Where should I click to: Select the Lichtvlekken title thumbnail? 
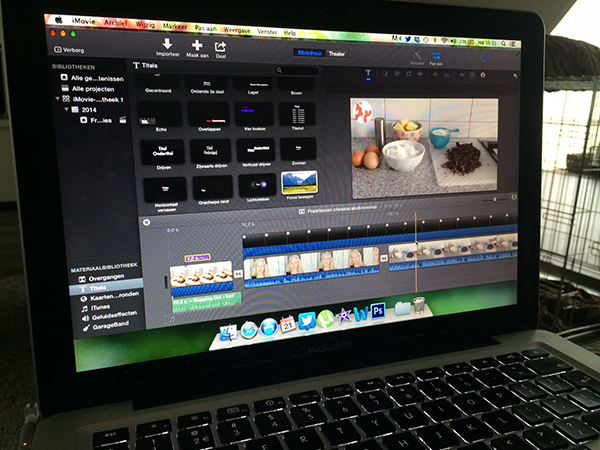(257, 186)
